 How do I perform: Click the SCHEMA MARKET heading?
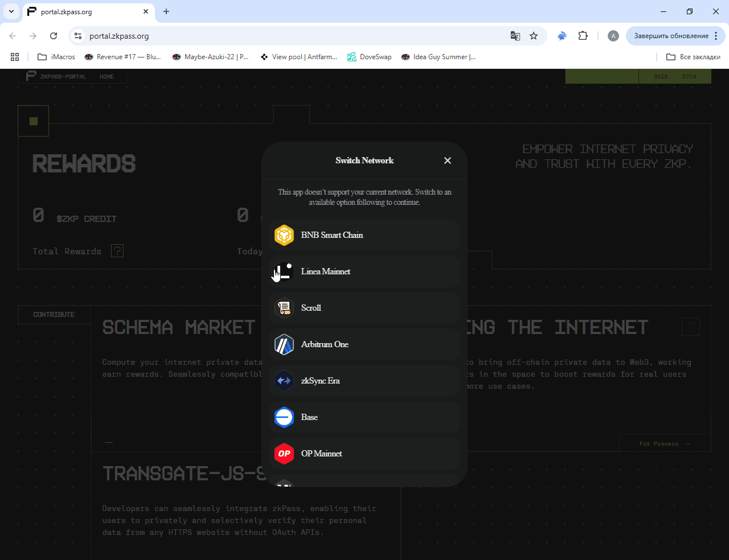click(x=179, y=327)
